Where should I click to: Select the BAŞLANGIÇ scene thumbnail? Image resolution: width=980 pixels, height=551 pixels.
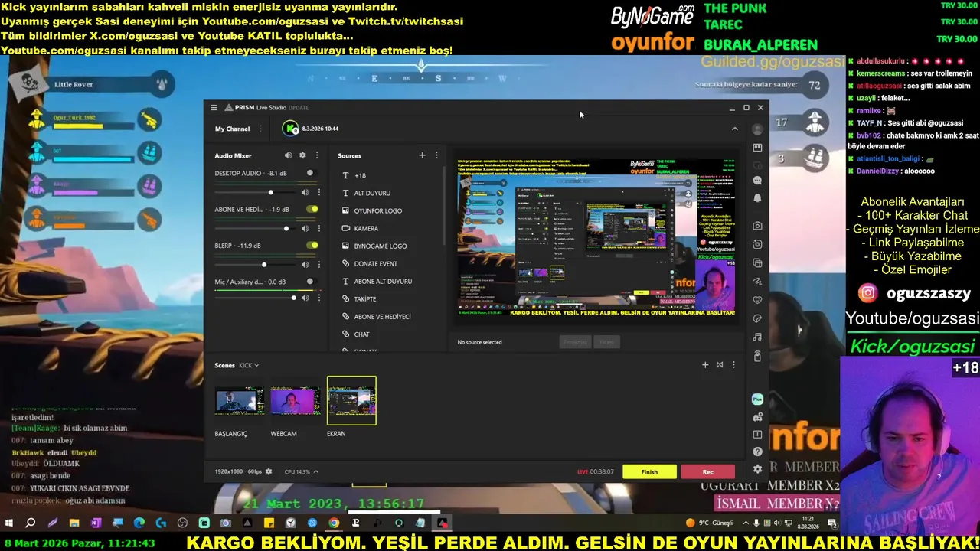[240, 401]
